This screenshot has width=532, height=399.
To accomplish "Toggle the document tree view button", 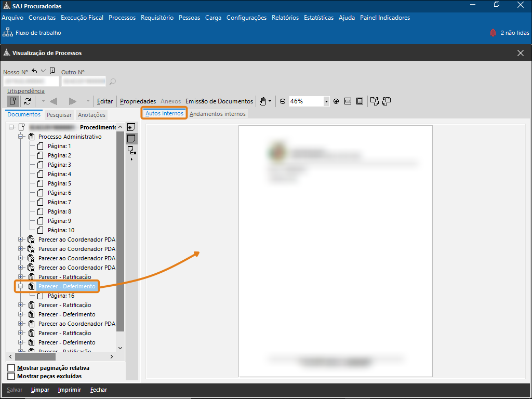I will [x=14, y=101].
